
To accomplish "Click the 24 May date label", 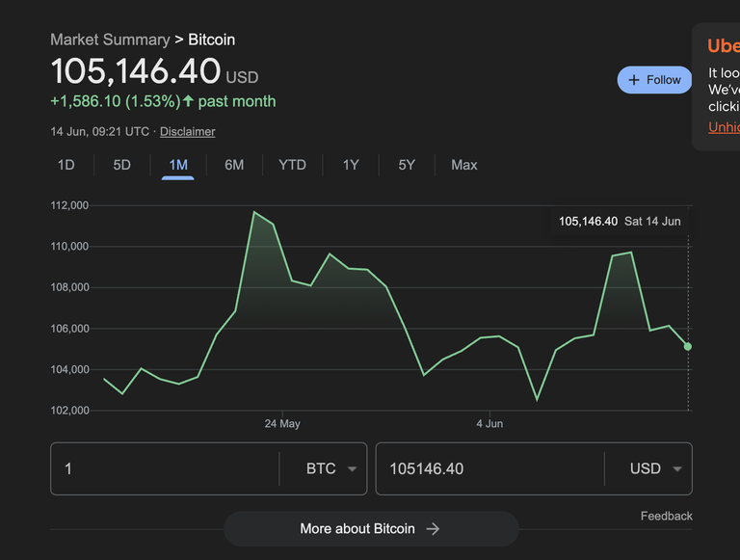I will coord(282,423).
